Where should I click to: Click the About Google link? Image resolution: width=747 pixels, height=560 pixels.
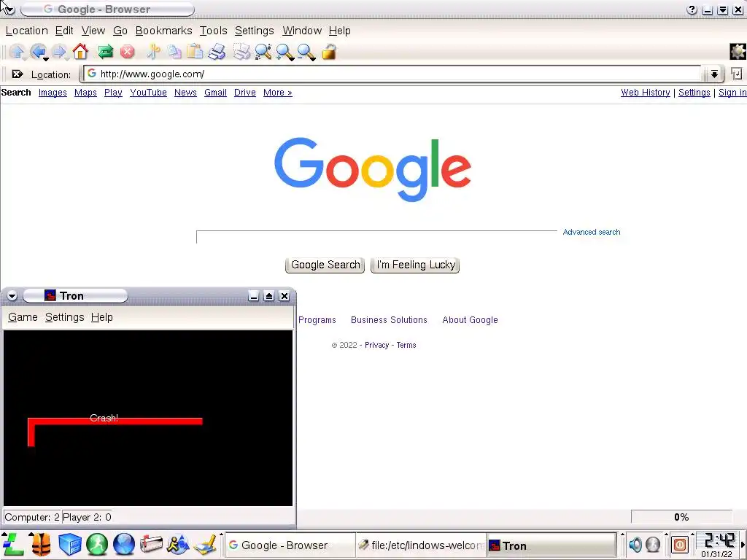click(470, 320)
